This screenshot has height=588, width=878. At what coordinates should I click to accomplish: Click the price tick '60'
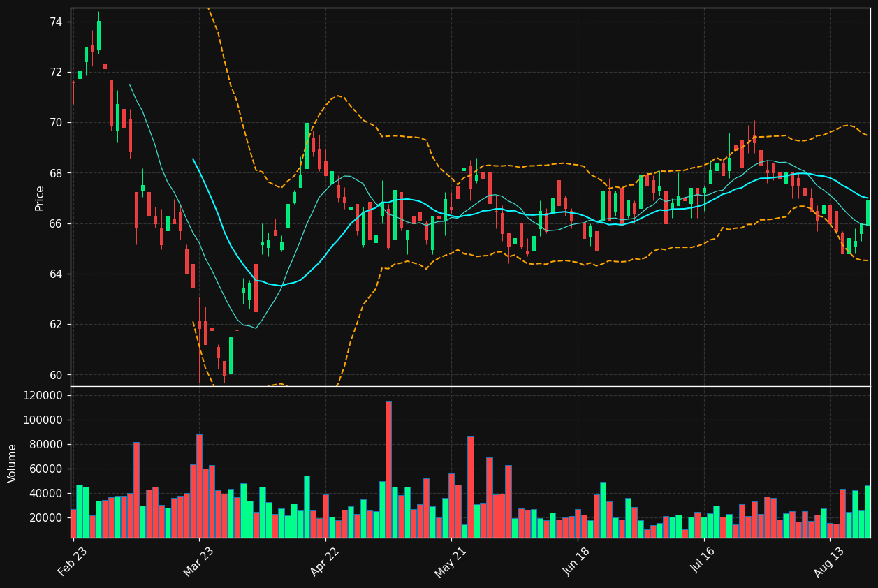(x=56, y=375)
